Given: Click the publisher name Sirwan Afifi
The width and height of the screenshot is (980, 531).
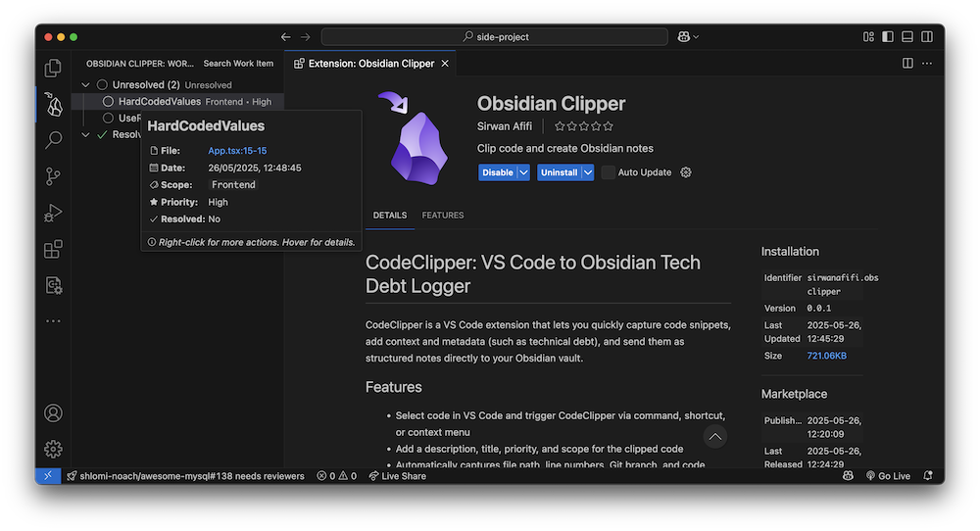Looking at the screenshot, I should pos(505,126).
